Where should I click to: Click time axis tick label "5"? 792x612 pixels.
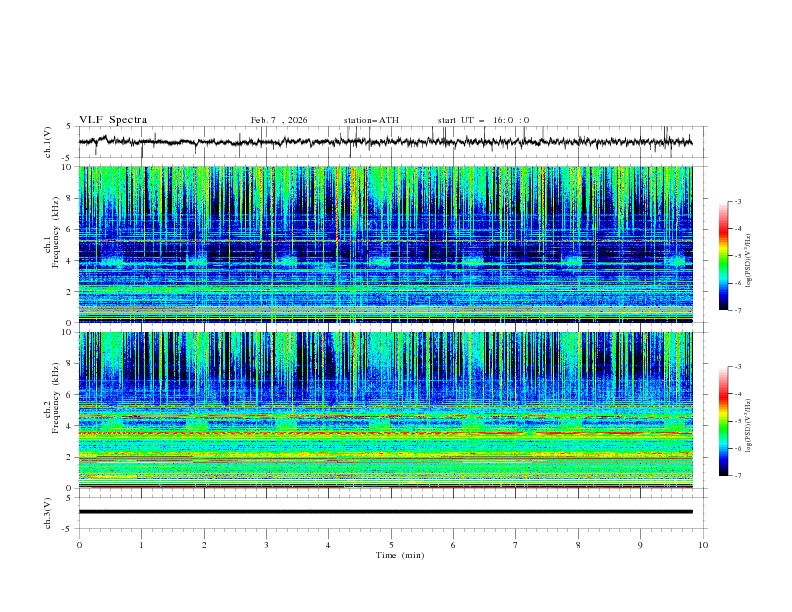coord(391,545)
